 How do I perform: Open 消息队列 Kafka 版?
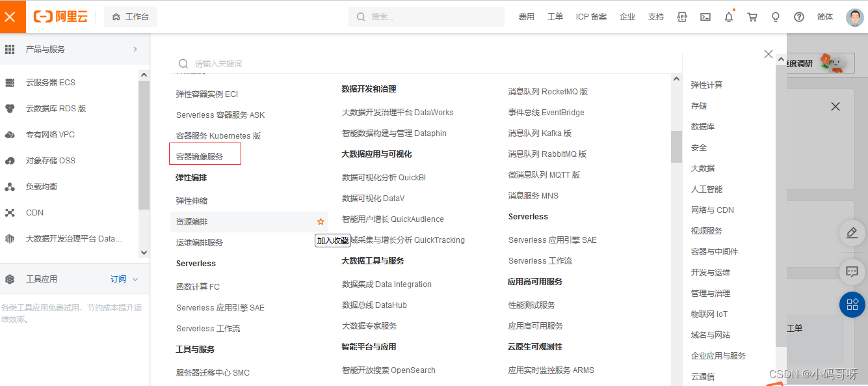coord(540,133)
